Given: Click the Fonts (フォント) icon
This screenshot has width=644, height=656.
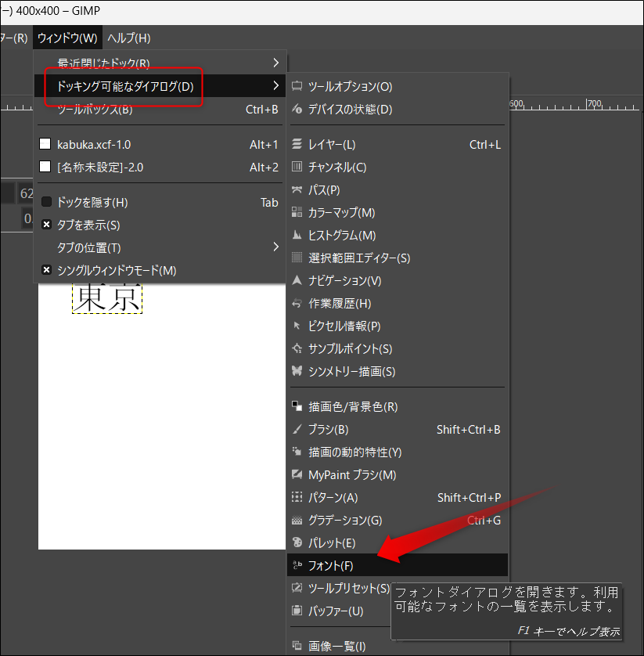Looking at the screenshot, I should pyautogui.click(x=297, y=565).
